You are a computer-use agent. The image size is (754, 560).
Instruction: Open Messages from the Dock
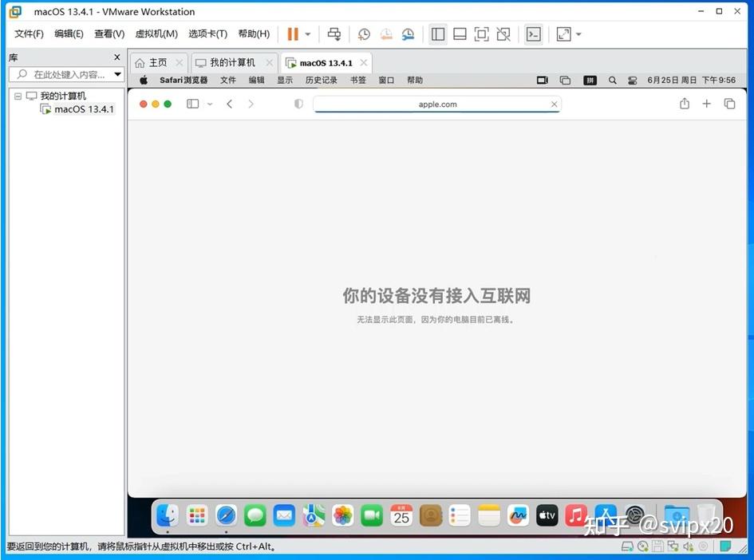click(x=255, y=516)
